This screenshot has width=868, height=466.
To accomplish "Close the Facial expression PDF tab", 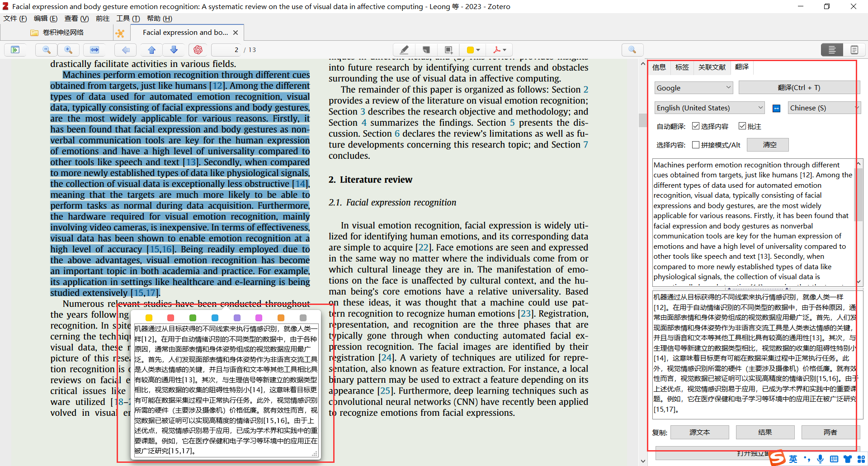I will click(x=236, y=33).
